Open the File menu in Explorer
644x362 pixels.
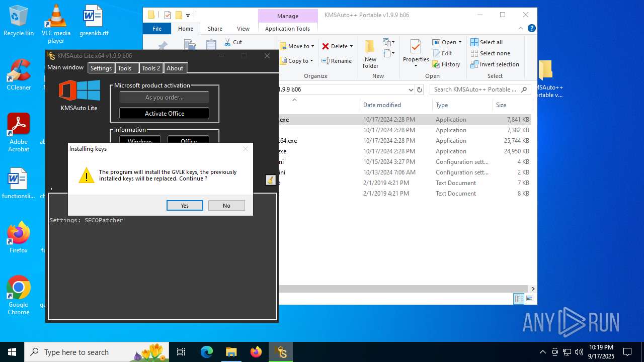point(157,29)
